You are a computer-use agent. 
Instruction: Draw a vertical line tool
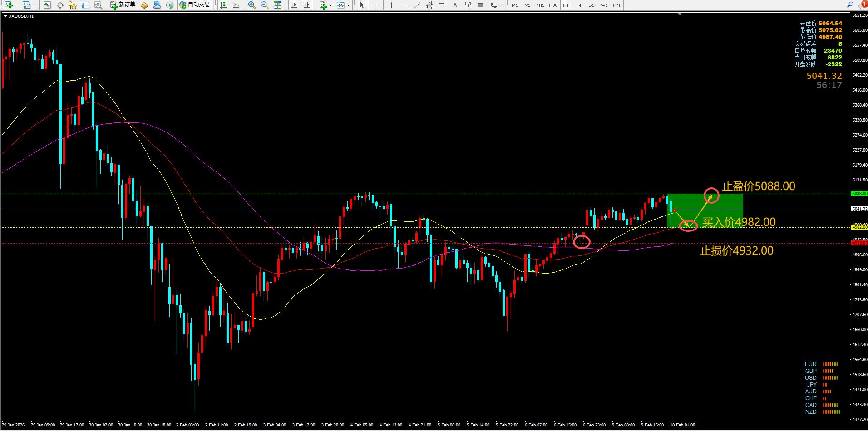[391, 5]
